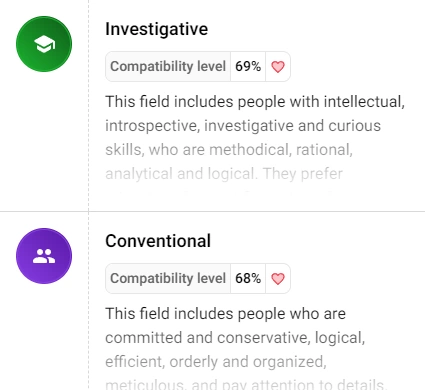Click the dashed vertical timeline beside Investigative
This screenshot has height=390, width=425.
(89, 105)
